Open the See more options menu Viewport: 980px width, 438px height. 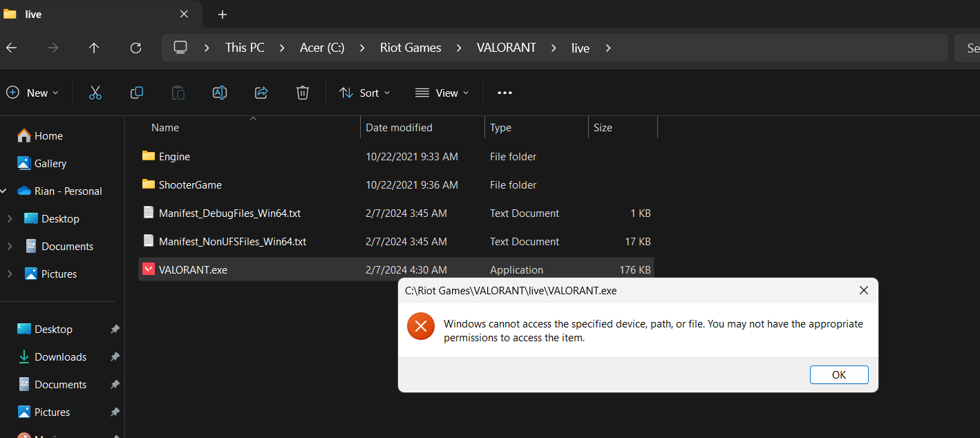[x=505, y=93]
